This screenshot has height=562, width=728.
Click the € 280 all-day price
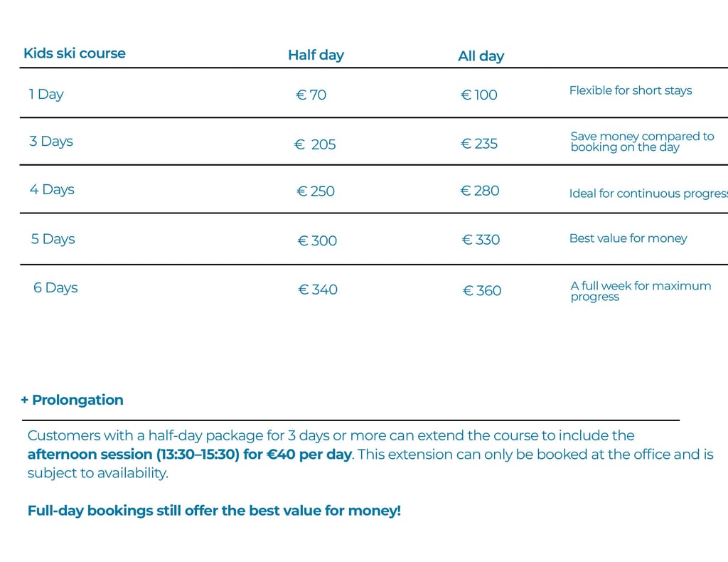point(480,191)
